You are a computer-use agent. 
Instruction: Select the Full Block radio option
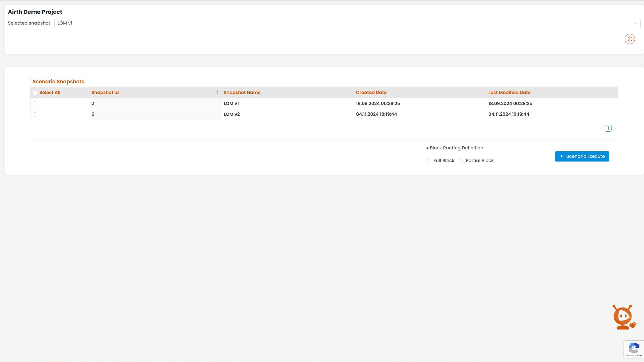[429, 161]
